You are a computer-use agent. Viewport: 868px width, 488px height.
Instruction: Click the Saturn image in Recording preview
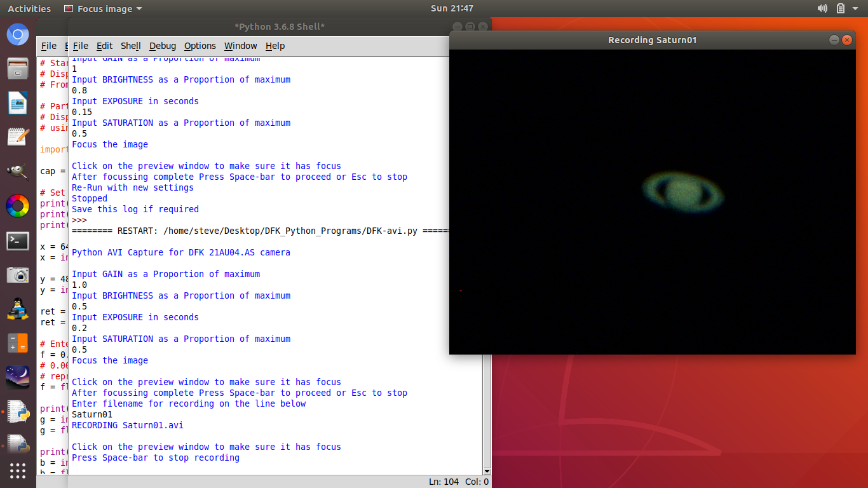(x=682, y=191)
